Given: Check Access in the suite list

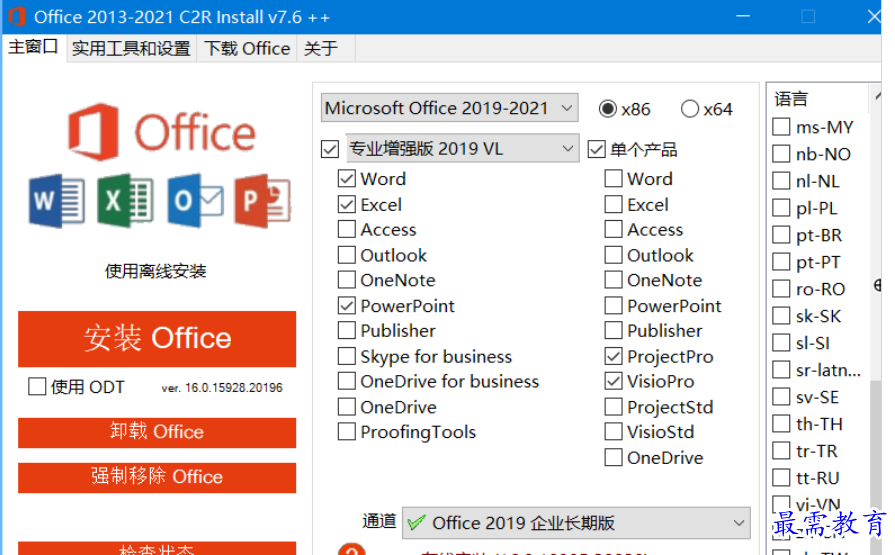Looking at the screenshot, I should coord(346,229).
